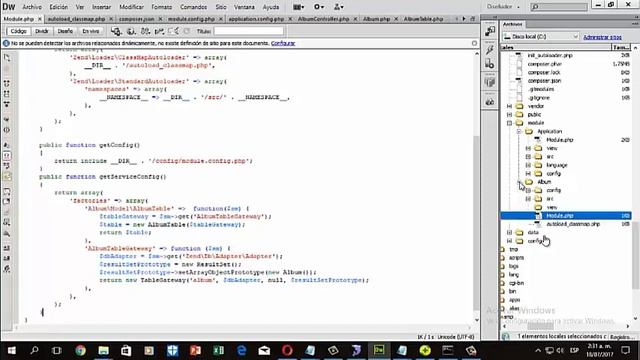Open the CSS Designer panel icon in dock
Screen dimensions: 640x360
490,49
